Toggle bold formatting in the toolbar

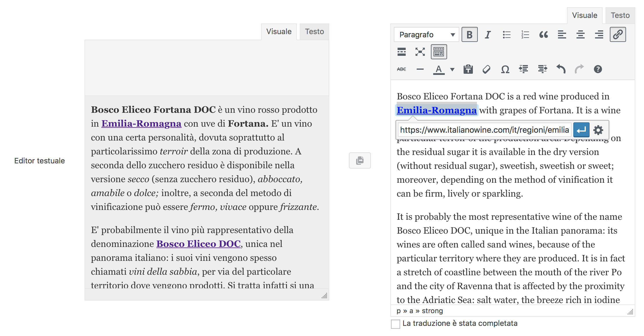pyautogui.click(x=469, y=35)
